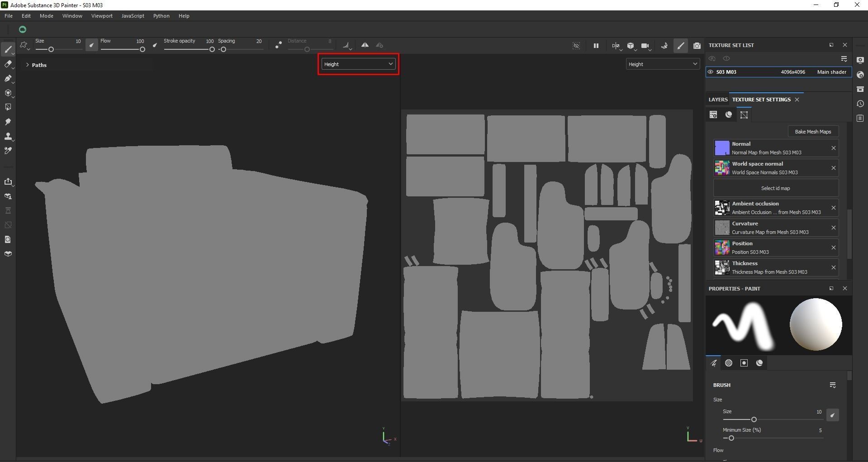Screen dimensions: 868x462
Task: Open the Mode menu
Action: [47, 16]
